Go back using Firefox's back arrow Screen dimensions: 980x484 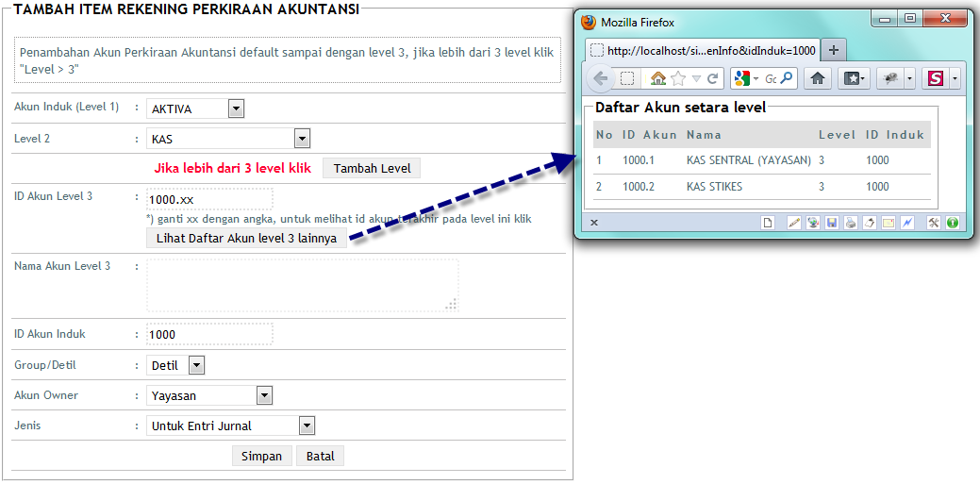tap(601, 78)
